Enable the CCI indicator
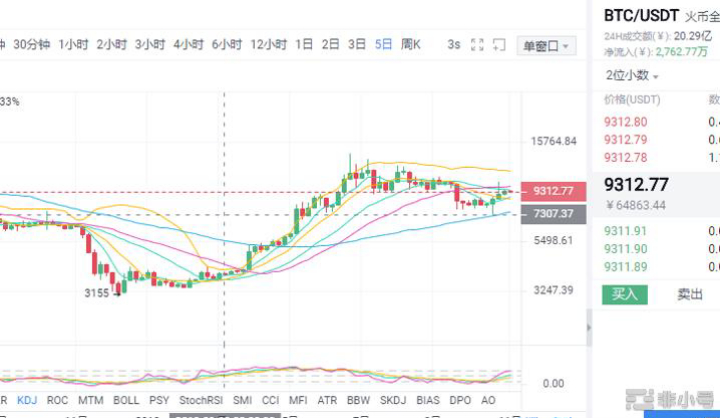The width and height of the screenshot is (720, 418). click(270, 401)
